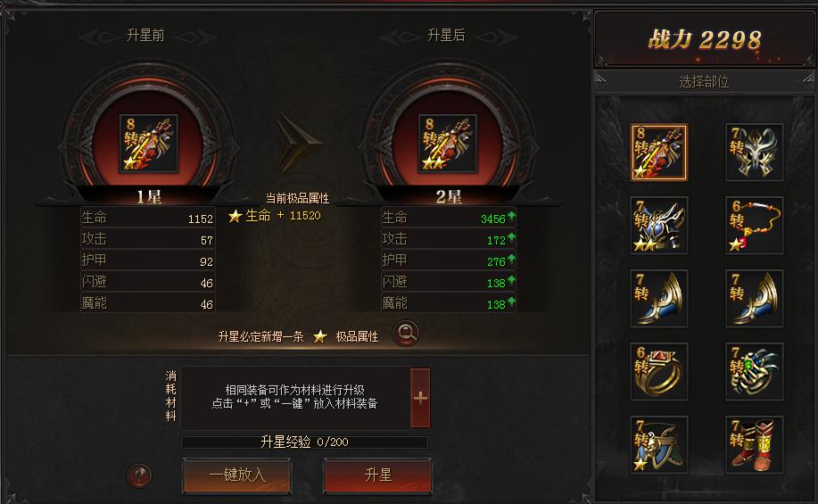
Task: Open the magnifier for 极品属性 details
Action: tap(406, 334)
